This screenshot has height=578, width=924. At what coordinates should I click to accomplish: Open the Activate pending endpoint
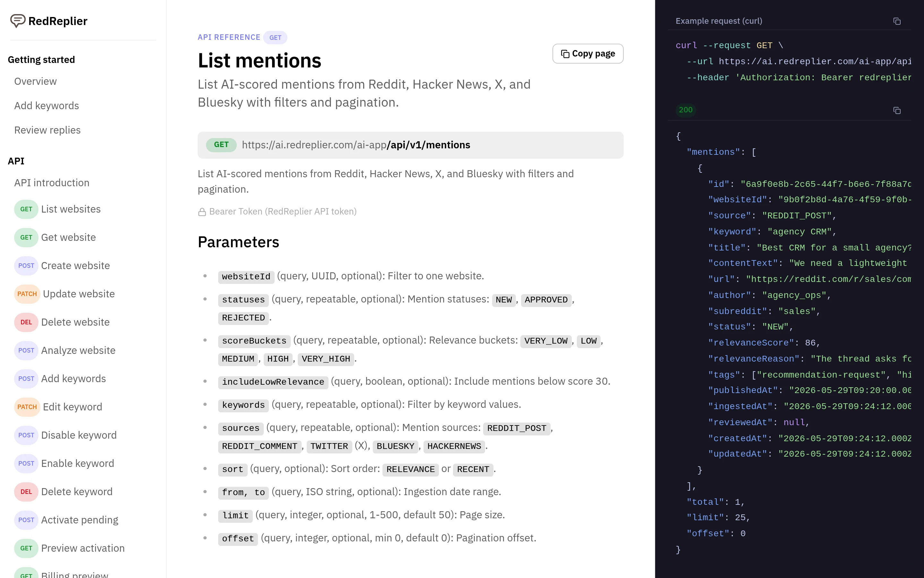80,520
